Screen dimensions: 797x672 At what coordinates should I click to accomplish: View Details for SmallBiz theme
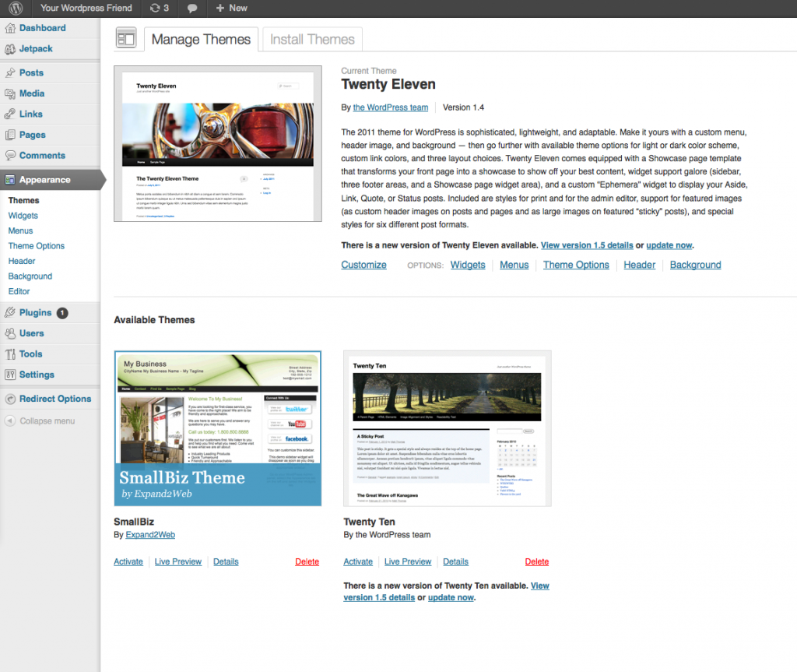[226, 561]
